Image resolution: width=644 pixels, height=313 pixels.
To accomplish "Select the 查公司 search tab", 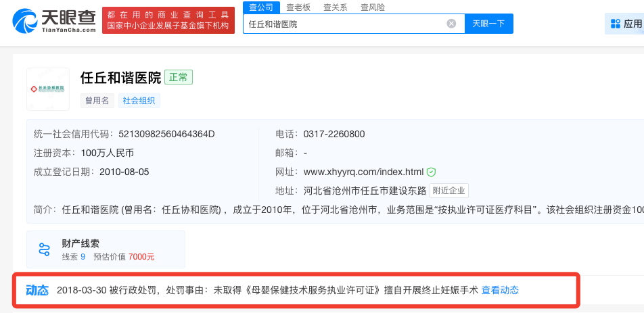I will coord(260,7).
